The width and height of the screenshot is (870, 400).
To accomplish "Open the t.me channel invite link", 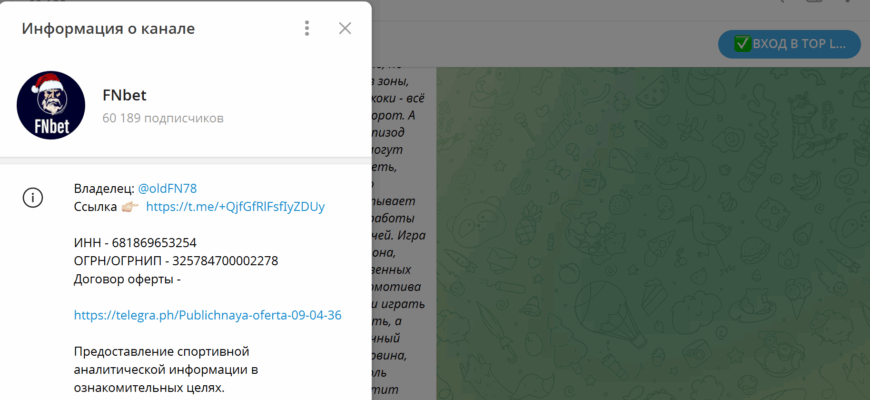I will (x=235, y=206).
